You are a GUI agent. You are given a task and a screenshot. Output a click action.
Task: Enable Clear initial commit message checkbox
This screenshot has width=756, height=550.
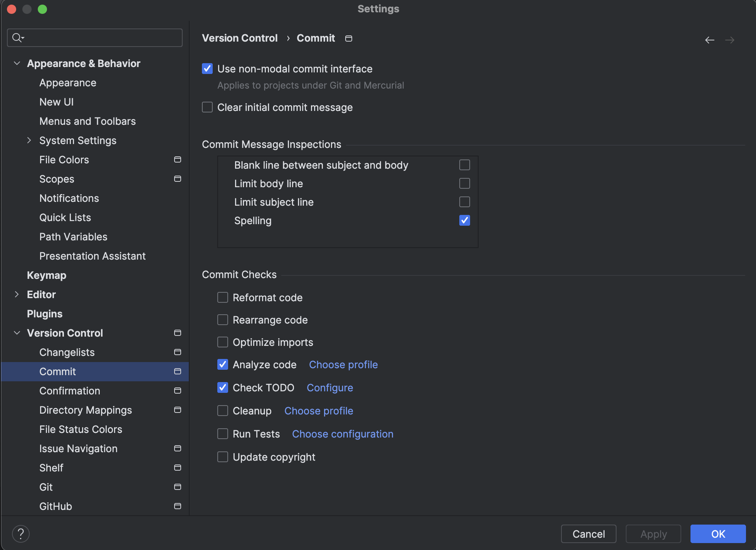pyautogui.click(x=207, y=107)
